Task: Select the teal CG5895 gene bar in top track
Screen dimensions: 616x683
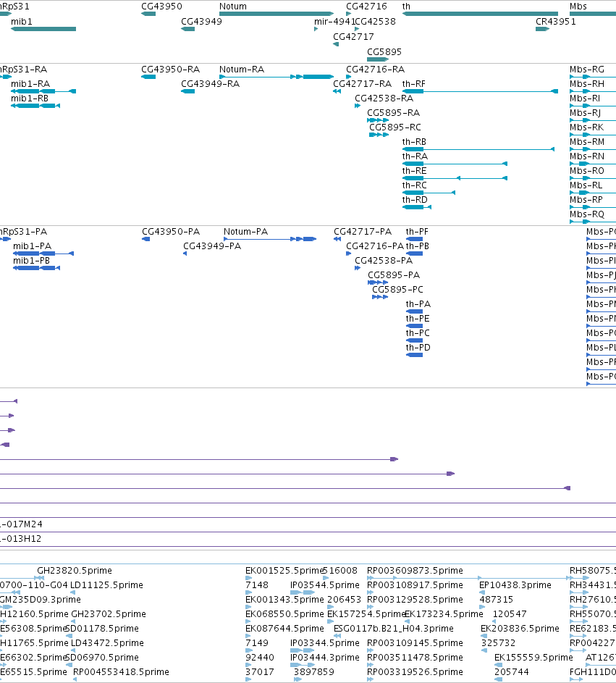Action: [378, 59]
